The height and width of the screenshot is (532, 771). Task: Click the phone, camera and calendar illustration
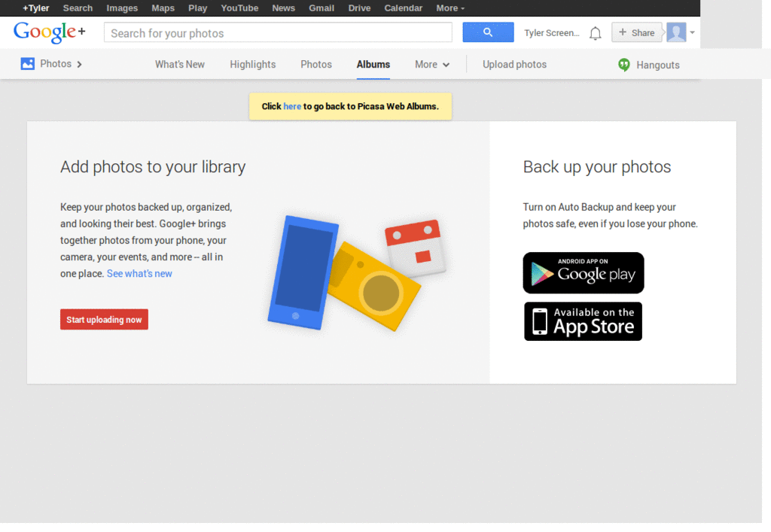358,273
